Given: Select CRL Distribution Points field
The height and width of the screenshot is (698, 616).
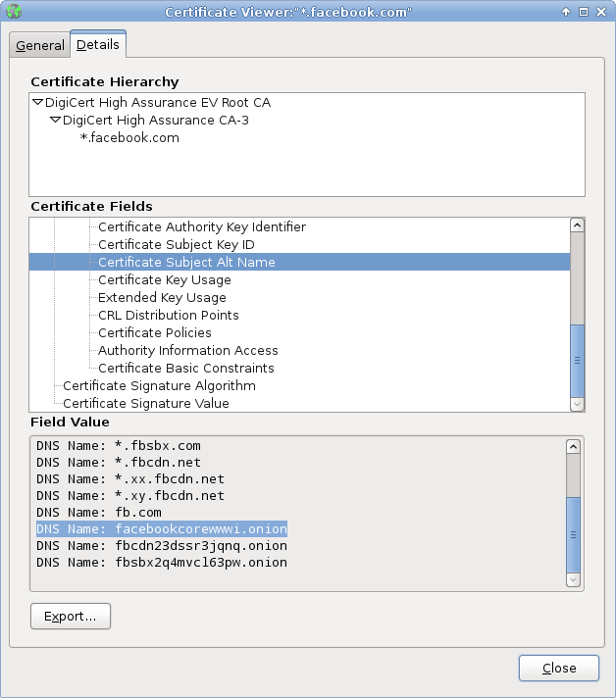Looking at the screenshot, I should (169, 315).
